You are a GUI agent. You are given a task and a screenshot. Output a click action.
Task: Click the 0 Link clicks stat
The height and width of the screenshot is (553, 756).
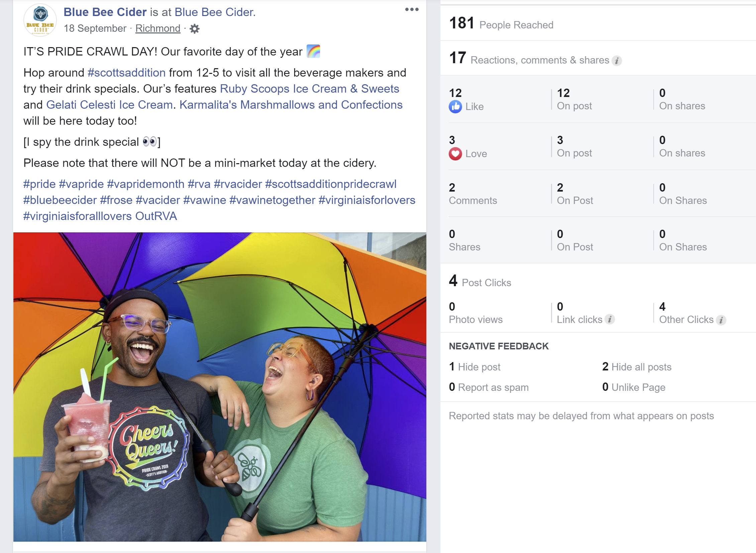(579, 313)
